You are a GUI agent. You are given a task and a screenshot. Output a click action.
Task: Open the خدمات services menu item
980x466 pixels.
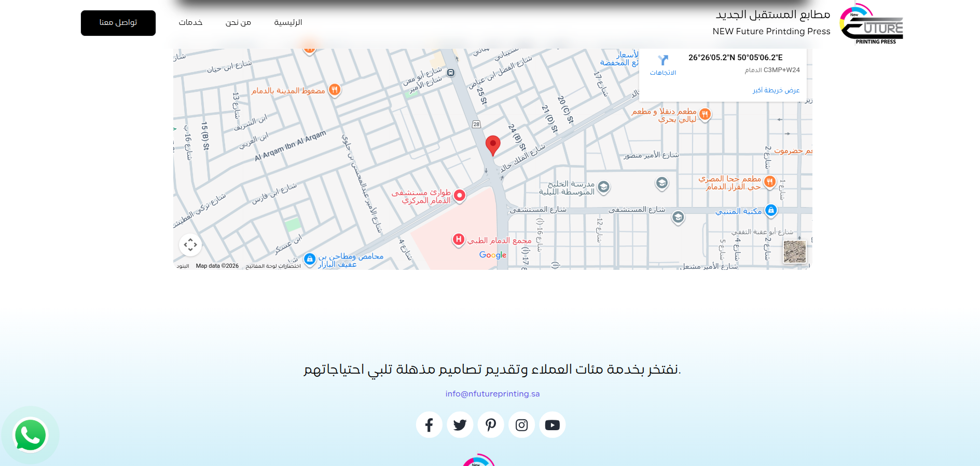pos(190,22)
